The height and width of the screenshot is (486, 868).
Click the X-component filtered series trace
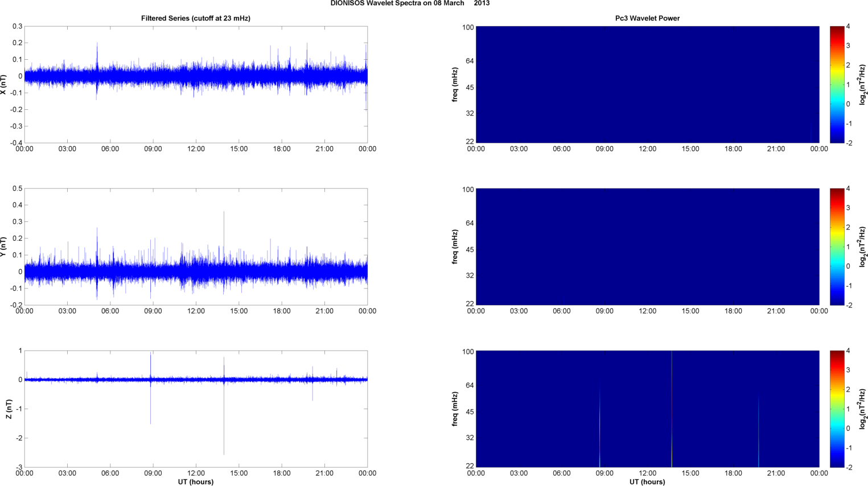(x=196, y=76)
